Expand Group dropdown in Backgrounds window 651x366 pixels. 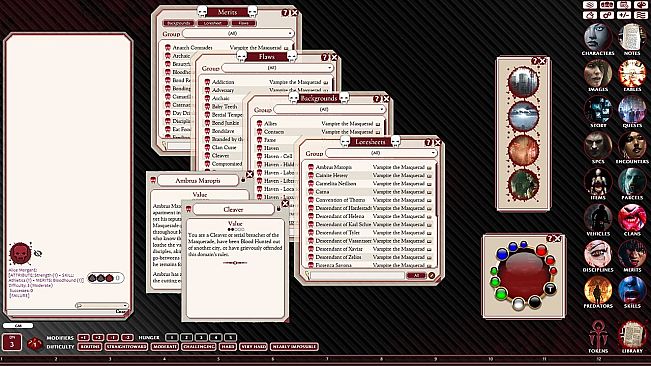click(x=330, y=109)
